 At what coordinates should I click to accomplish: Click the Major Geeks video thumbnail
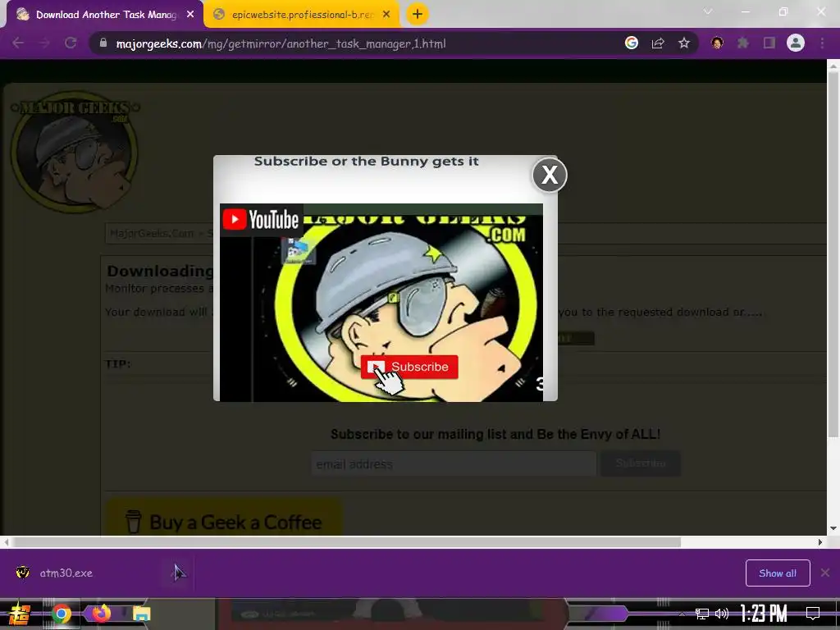(x=381, y=302)
